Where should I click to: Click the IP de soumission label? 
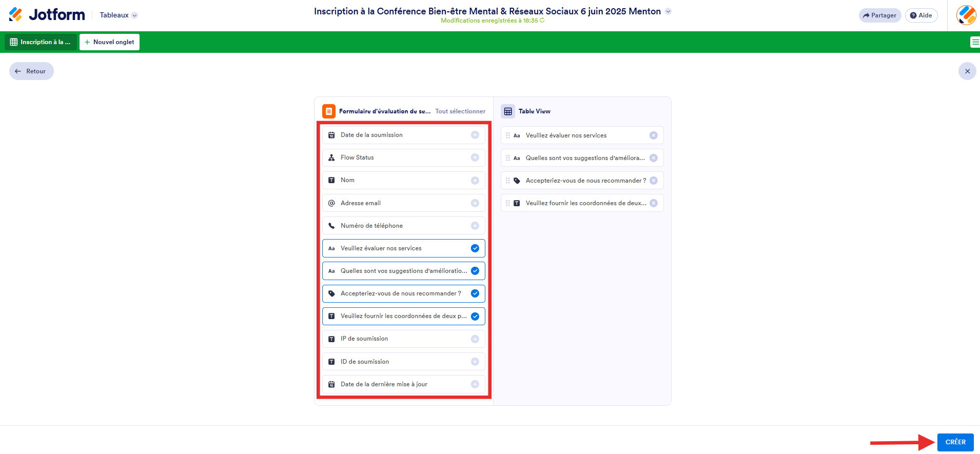[x=364, y=339]
